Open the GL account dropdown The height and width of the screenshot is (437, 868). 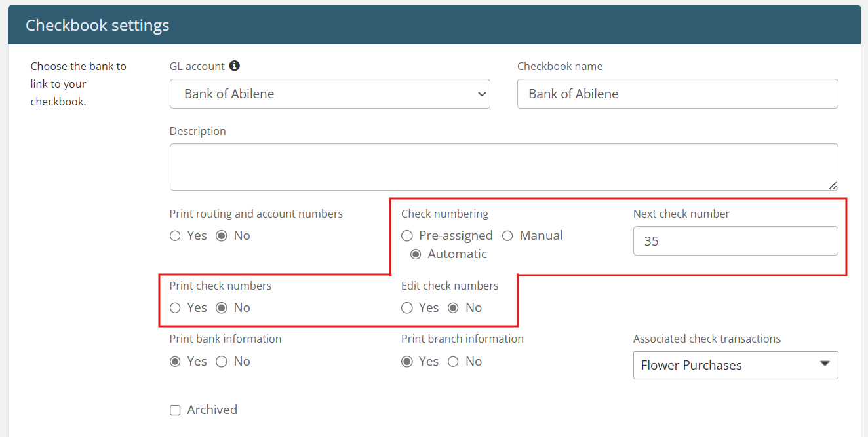click(330, 94)
